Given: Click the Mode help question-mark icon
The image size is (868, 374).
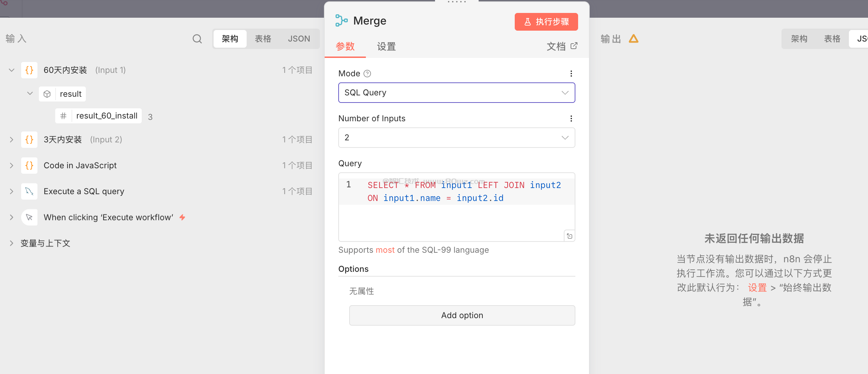Looking at the screenshot, I should [x=367, y=74].
